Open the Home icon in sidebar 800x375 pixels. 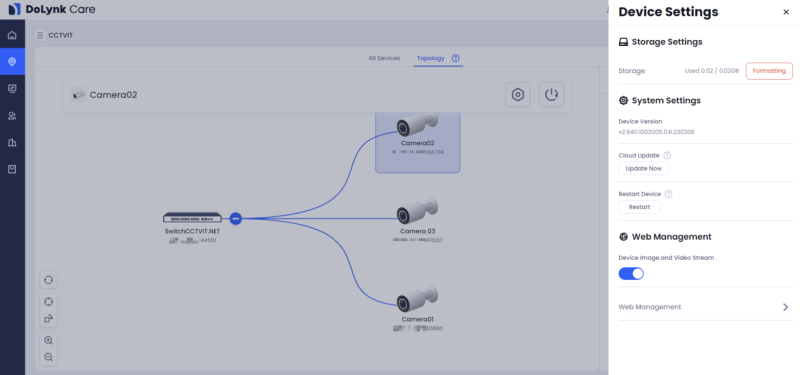click(x=12, y=35)
